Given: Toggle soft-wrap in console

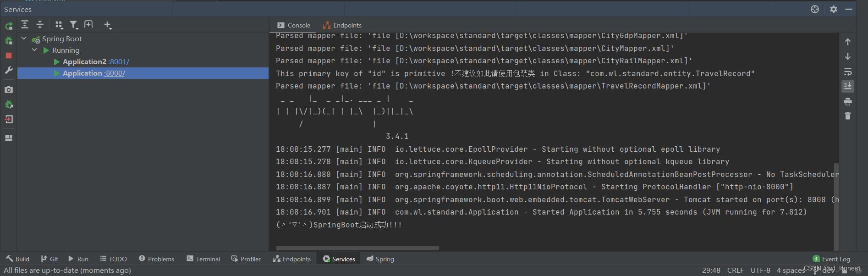Looking at the screenshot, I should (848, 72).
